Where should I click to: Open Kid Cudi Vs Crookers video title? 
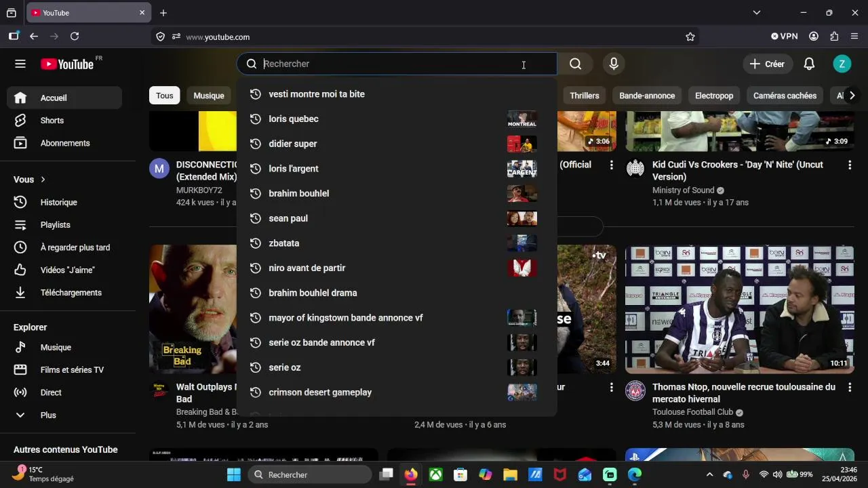(x=738, y=171)
